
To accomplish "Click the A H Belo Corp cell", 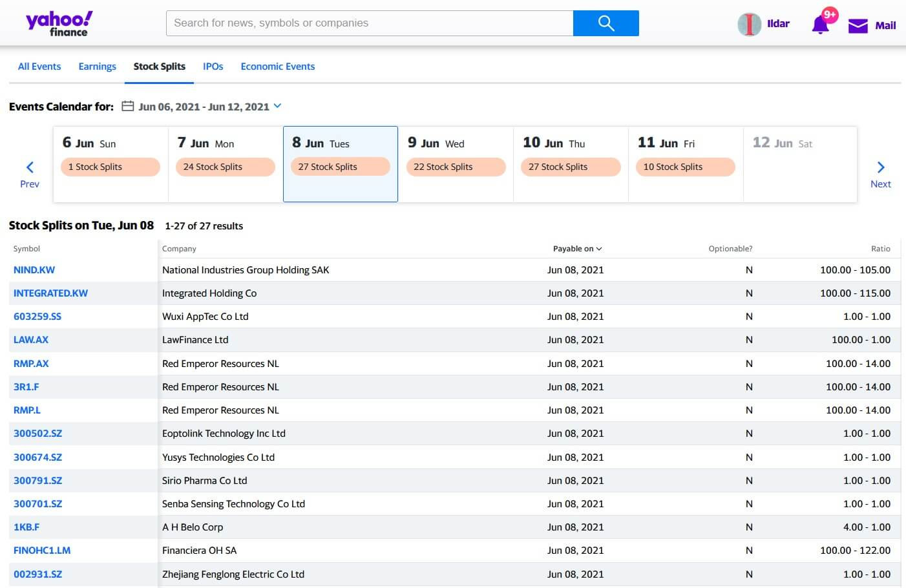I will click(193, 527).
